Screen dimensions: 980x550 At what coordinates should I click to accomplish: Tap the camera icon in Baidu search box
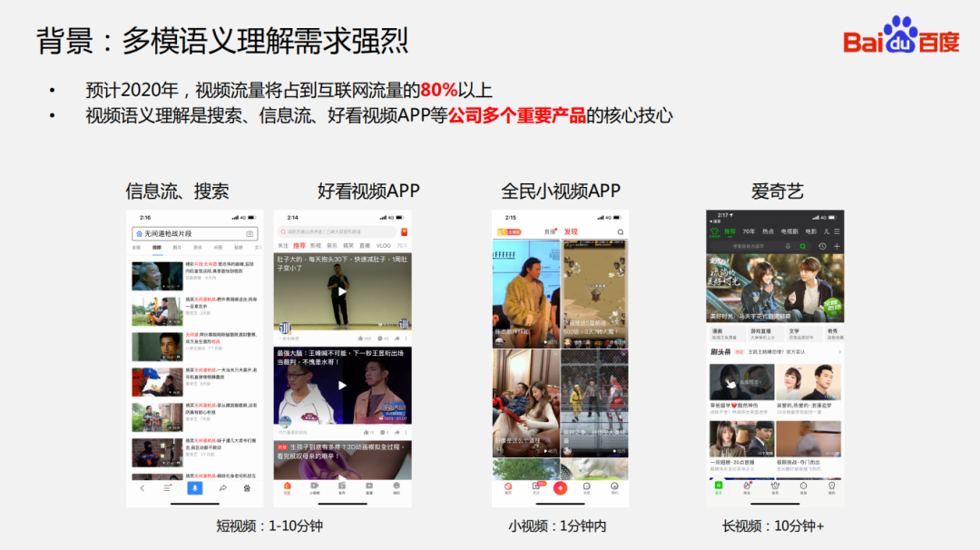coord(250,234)
